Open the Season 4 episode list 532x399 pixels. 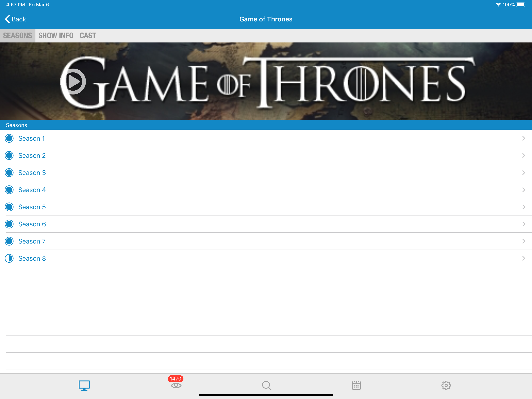[x=266, y=190]
